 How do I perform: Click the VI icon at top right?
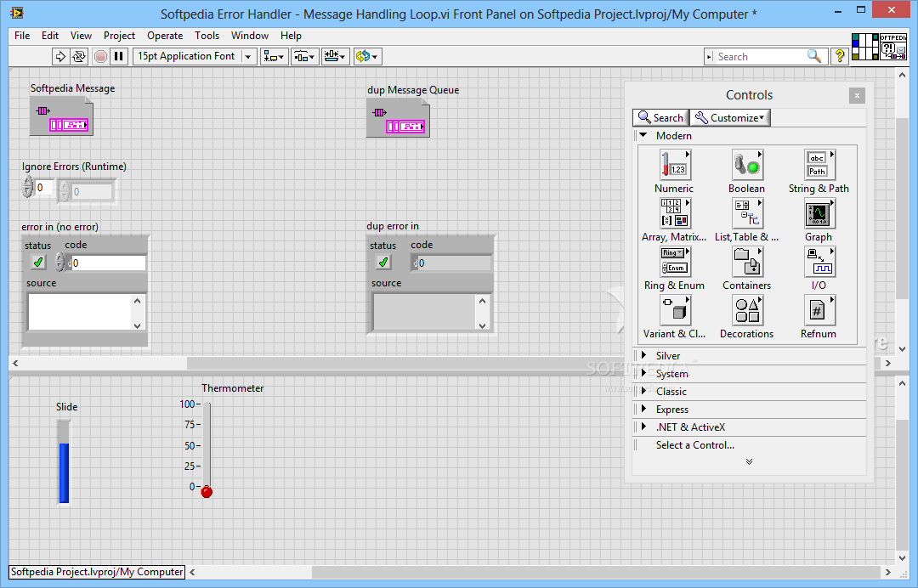click(x=892, y=47)
